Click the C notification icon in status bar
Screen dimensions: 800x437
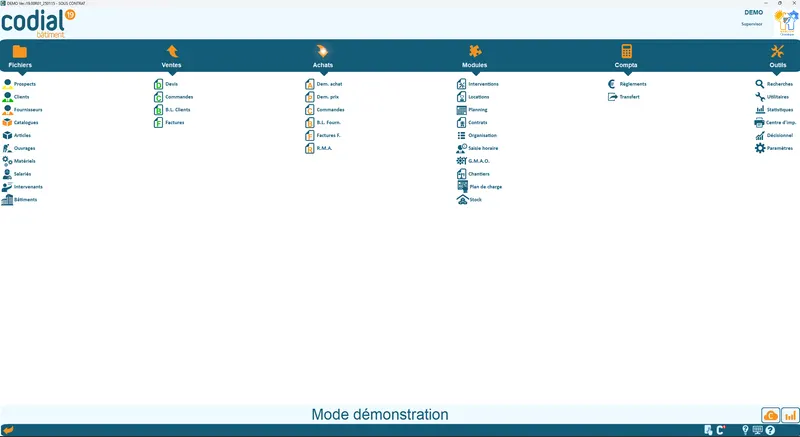click(721, 430)
